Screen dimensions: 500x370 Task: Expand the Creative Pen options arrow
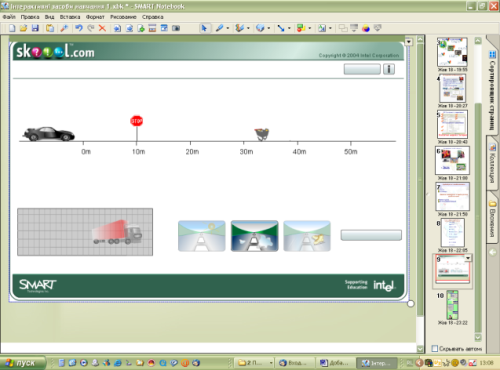[x=248, y=28]
